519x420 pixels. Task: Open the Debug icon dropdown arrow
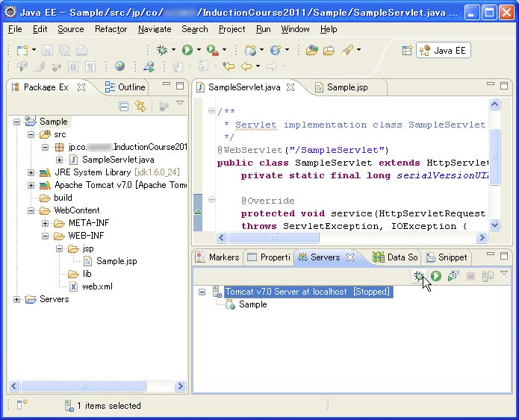(173, 50)
